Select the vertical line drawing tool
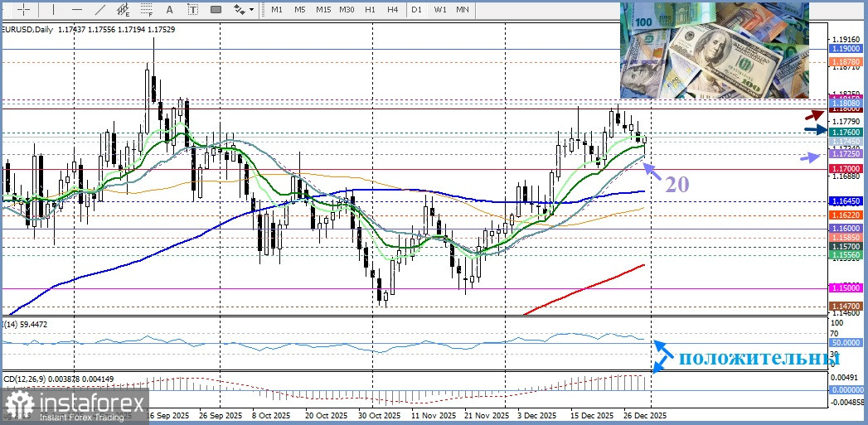Viewport: 868px width, 425px height. click(51, 9)
